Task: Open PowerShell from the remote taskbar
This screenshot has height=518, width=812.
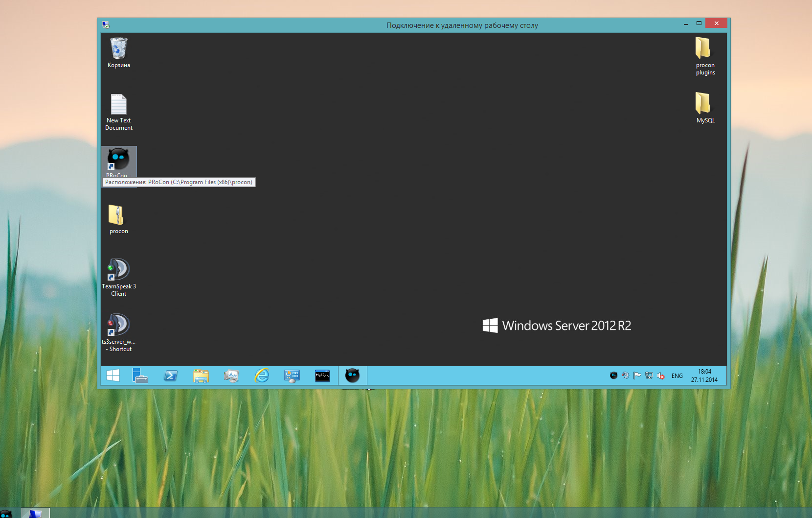Action: 171,376
